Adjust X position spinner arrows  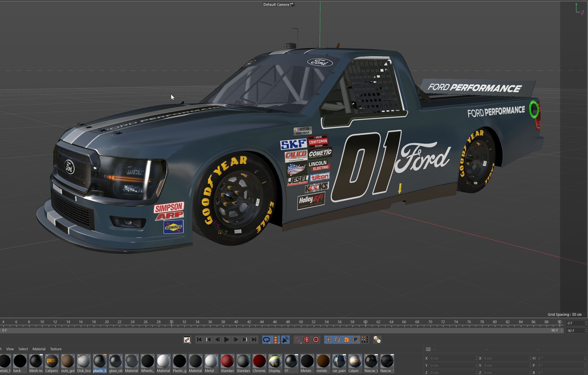coord(476,358)
